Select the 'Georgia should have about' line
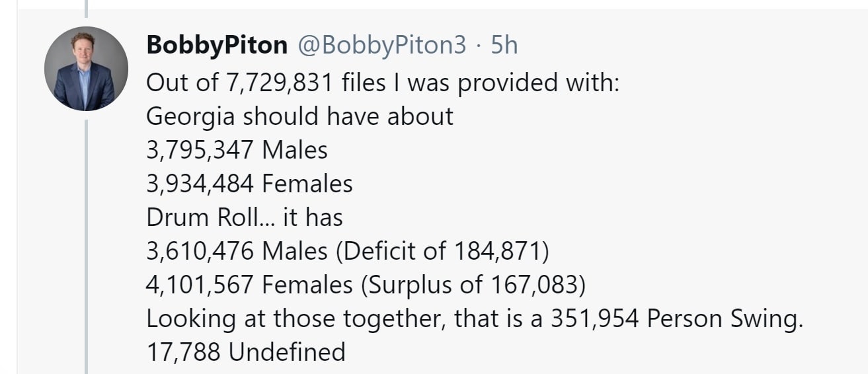The width and height of the screenshot is (868, 374). click(299, 116)
